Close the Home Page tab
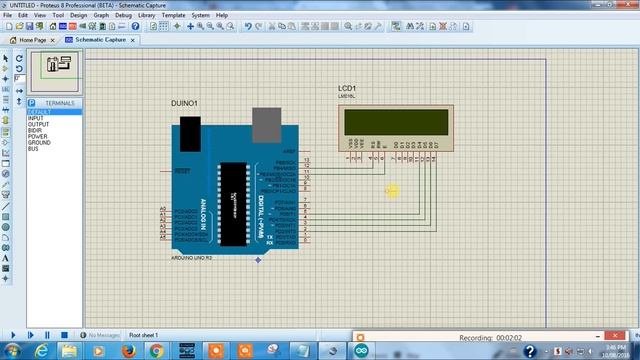 [52, 40]
